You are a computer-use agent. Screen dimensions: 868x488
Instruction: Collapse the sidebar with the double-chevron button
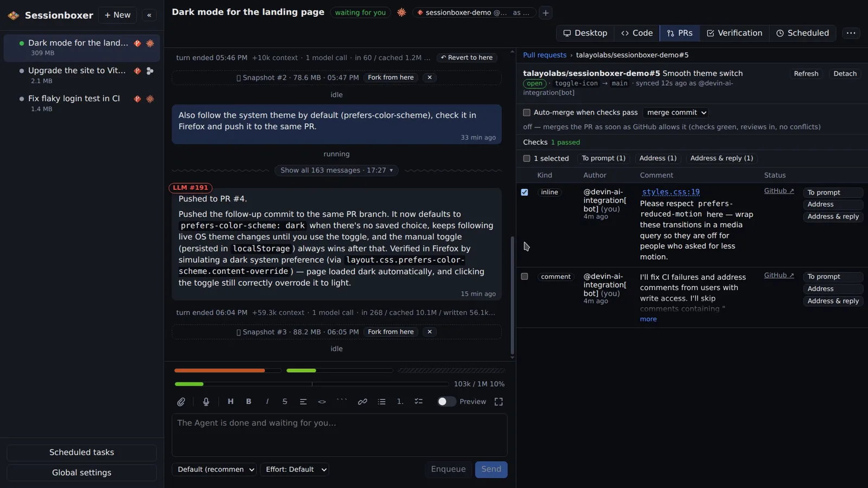(x=149, y=15)
